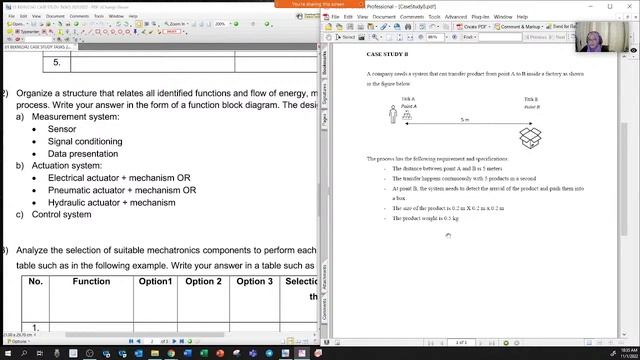Click the taskbar search magnifier
The width and height of the screenshot is (640, 360).
24,353
